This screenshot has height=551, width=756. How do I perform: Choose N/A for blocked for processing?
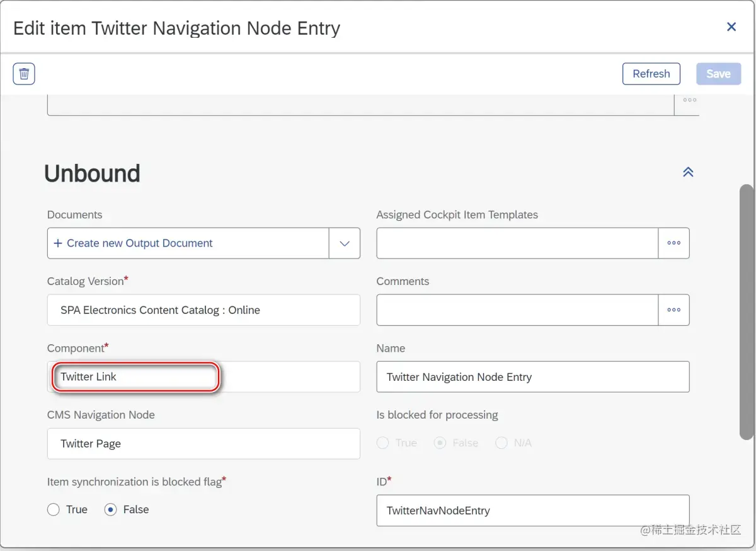point(501,443)
